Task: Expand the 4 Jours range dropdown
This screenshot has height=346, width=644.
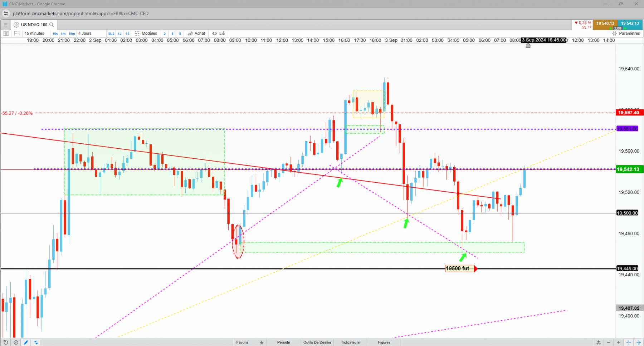Action: pos(85,34)
